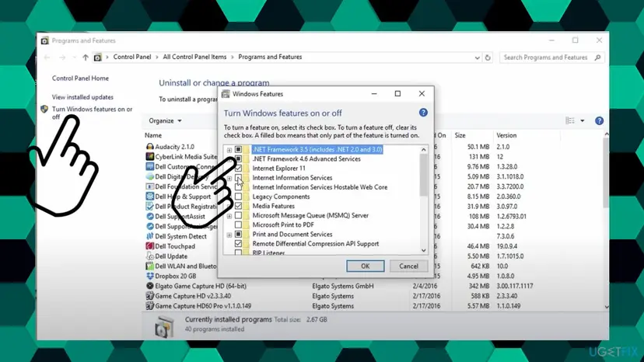This screenshot has height=362, width=644.
Task: Maximize the Windows Features dialog
Action: [397, 93]
